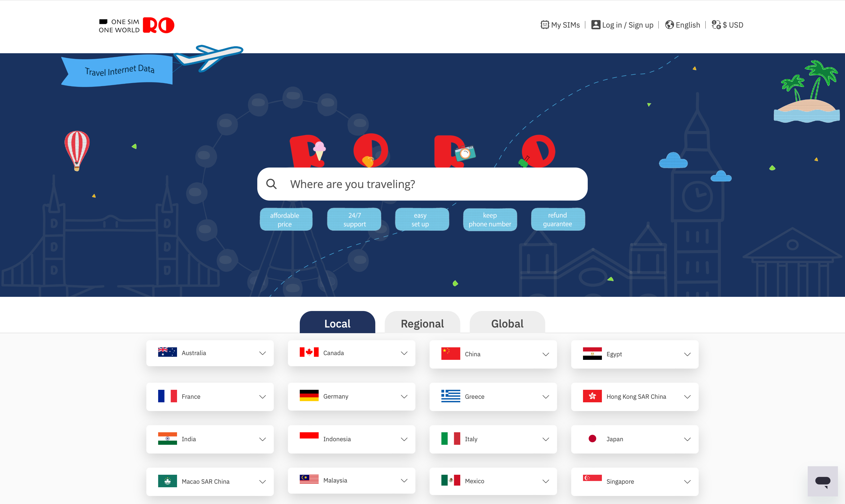Screen dimensions: 845x504
Task: Expand the Singapore dropdown arrow
Action: pos(687,482)
